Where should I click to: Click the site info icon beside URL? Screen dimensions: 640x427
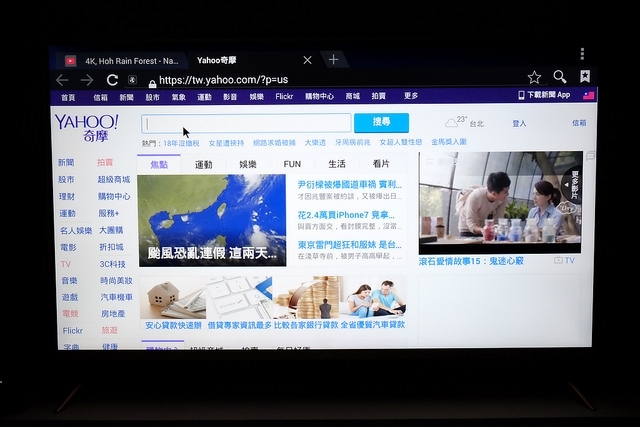(x=132, y=80)
